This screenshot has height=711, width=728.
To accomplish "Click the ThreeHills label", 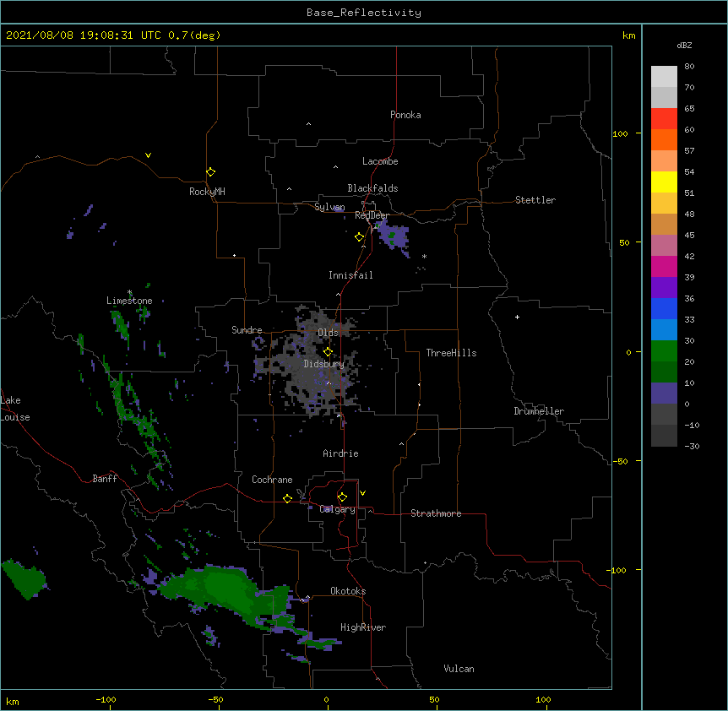I will point(451,353).
